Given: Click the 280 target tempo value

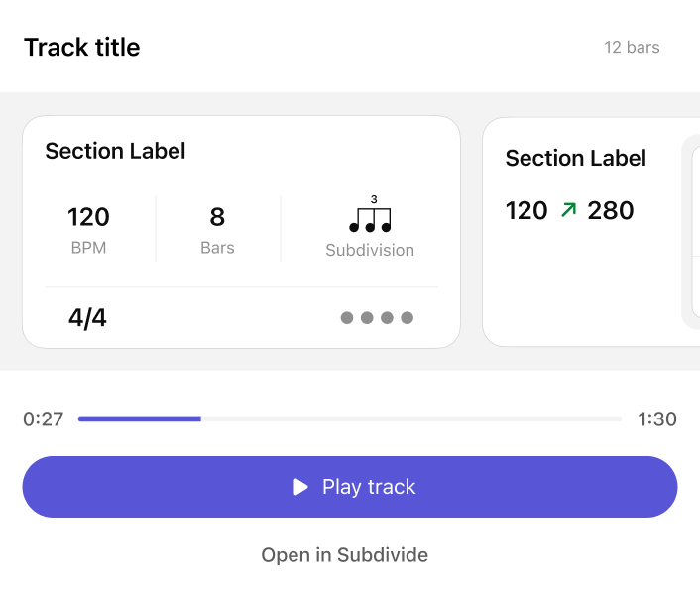Looking at the screenshot, I should (x=611, y=210).
